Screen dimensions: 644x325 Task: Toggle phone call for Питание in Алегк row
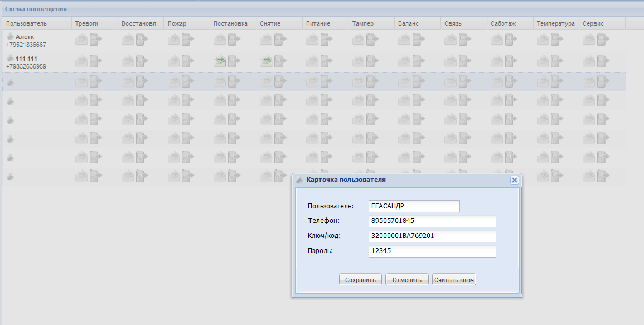coord(327,40)
